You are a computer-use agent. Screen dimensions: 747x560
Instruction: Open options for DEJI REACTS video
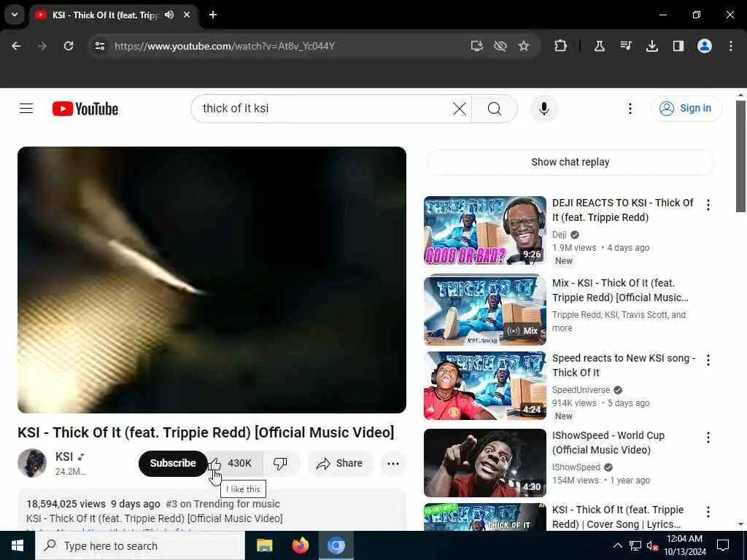[708, 205]
